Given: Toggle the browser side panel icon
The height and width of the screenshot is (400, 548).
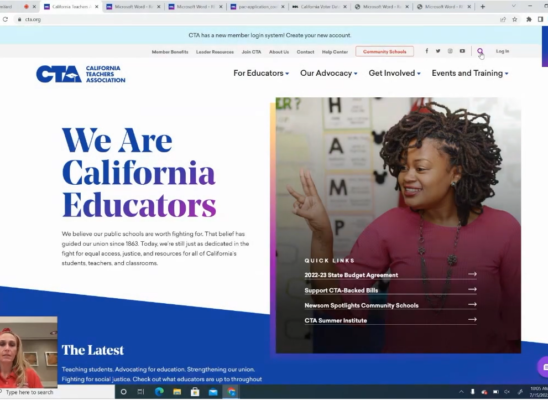Looking at the screenshot, I should [x=541, y=20].
